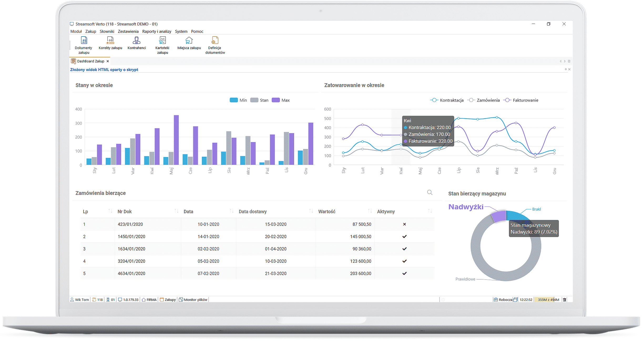Sort the table by Aktywny column
Viewport: 644px width, 350px height.
tap(405, 211)
